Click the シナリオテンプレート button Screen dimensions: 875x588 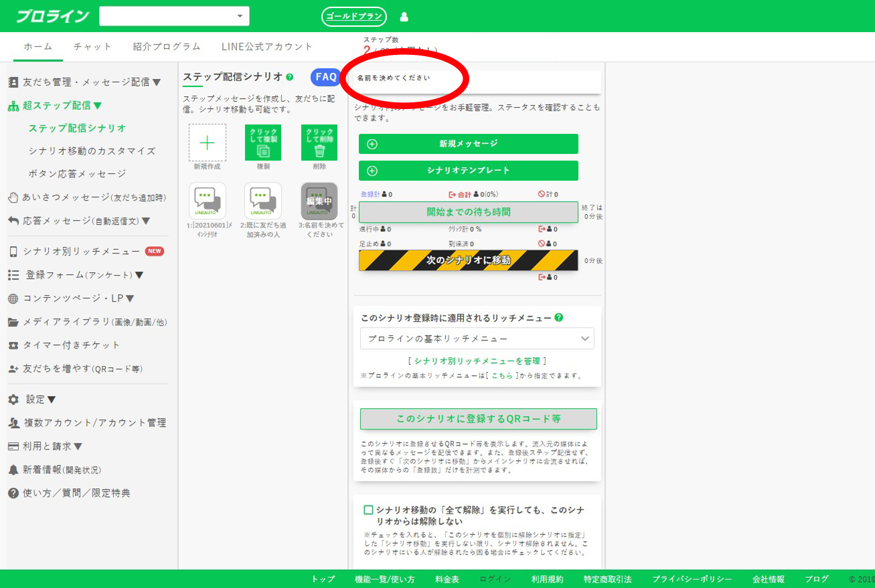click(x=469, y=171)
